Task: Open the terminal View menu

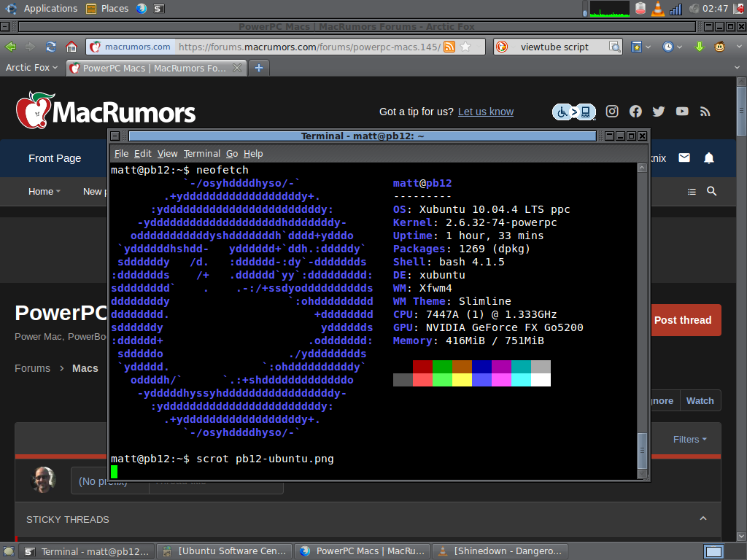Action: [167, 154]
